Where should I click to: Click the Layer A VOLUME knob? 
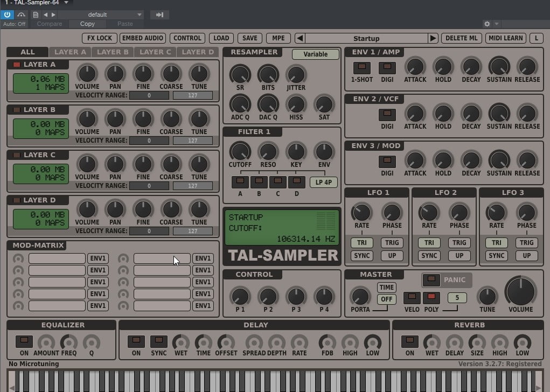click(x=87, y=73)
